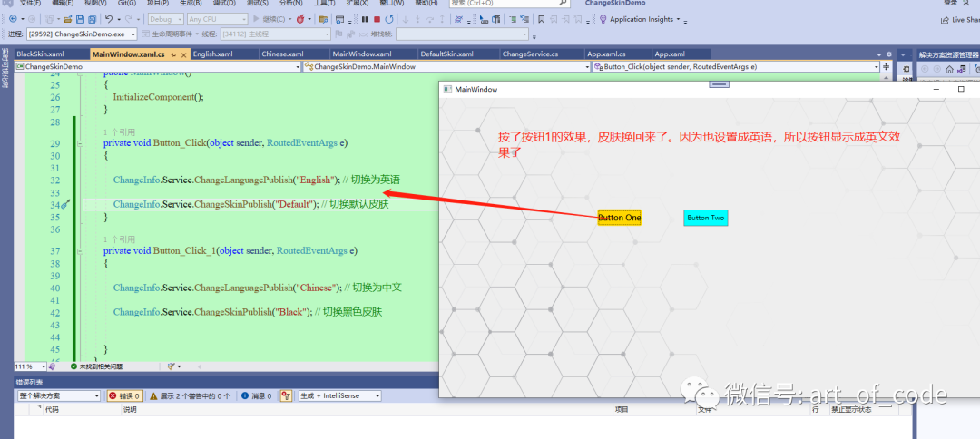Click the screwdriver indicator on line 34

click(65, 205)
